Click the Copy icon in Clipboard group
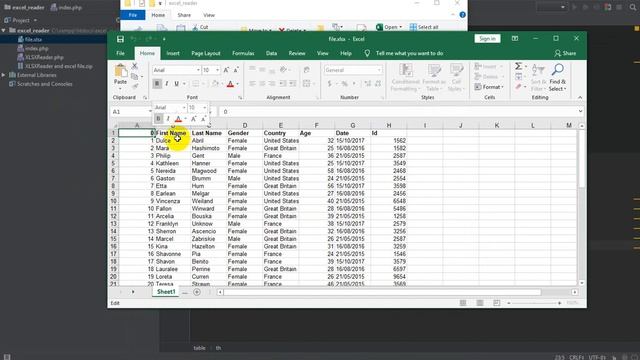The image size is (640, 360). click(134, 76)
